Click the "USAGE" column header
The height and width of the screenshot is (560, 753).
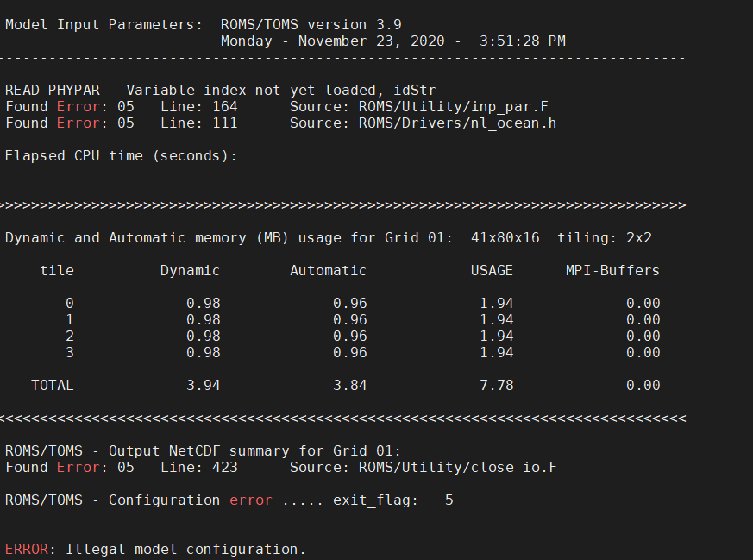click(492, 270)
